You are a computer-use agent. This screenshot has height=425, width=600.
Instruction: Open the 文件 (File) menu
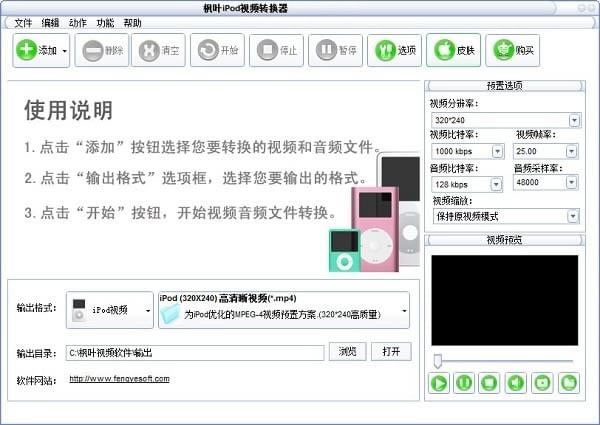pyautogui.click(x=23, y=22)
